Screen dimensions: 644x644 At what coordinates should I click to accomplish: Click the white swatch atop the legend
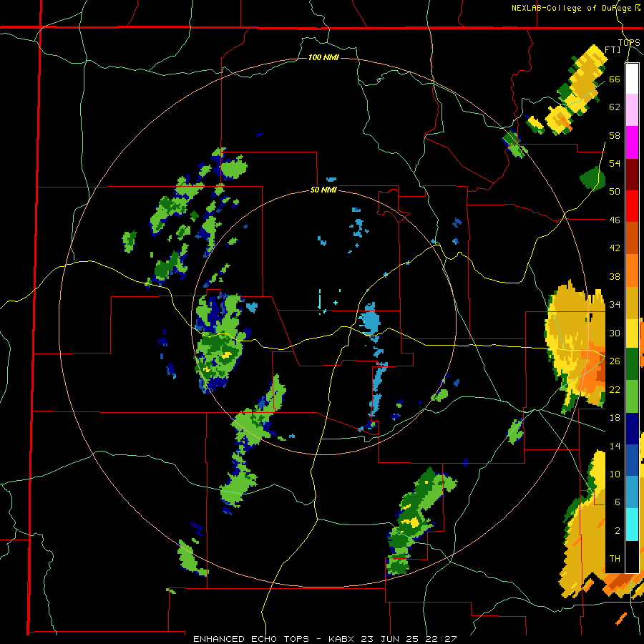632,79
